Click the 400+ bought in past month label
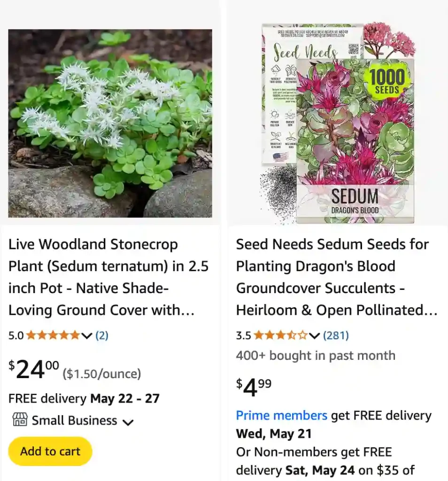The height and width of the screenshot is (481, 448). (315, 356)
